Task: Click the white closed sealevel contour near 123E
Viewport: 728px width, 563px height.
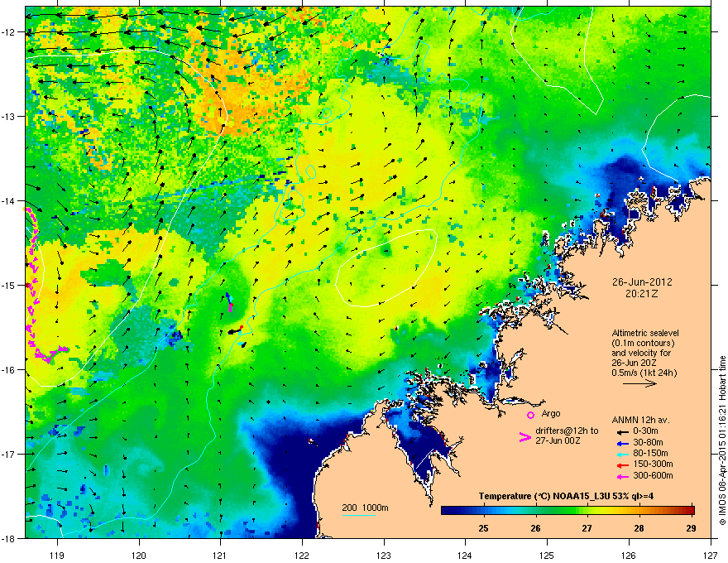Action: pos(386,268)
